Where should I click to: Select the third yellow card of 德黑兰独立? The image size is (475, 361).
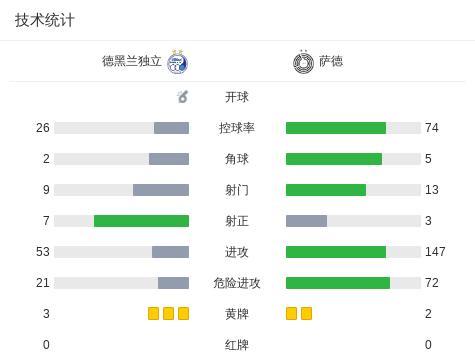point(184,314)
